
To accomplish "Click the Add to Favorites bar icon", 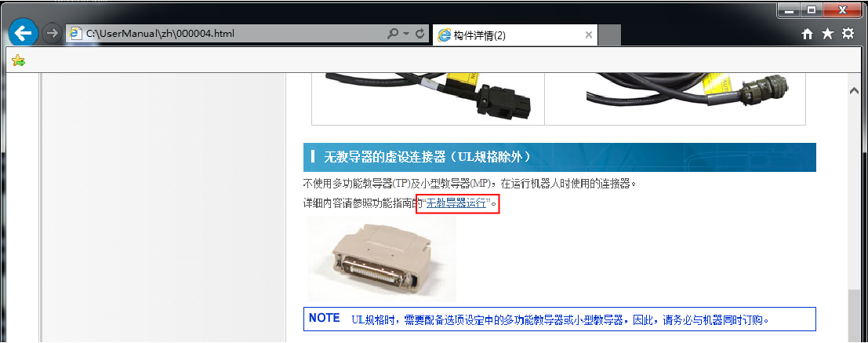I will pos(18,60).
